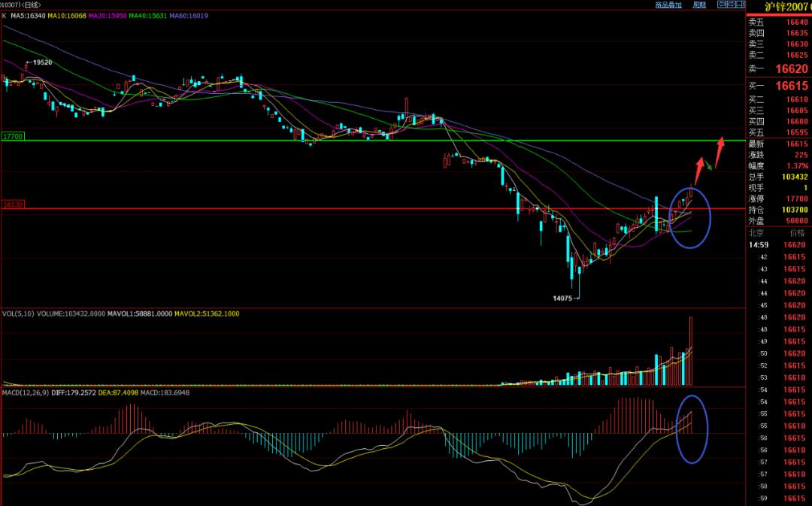The width and height of the screenshot is (812, 506).
Task: Open the 商品叠加 overlay link
Action: pos(668,5)
